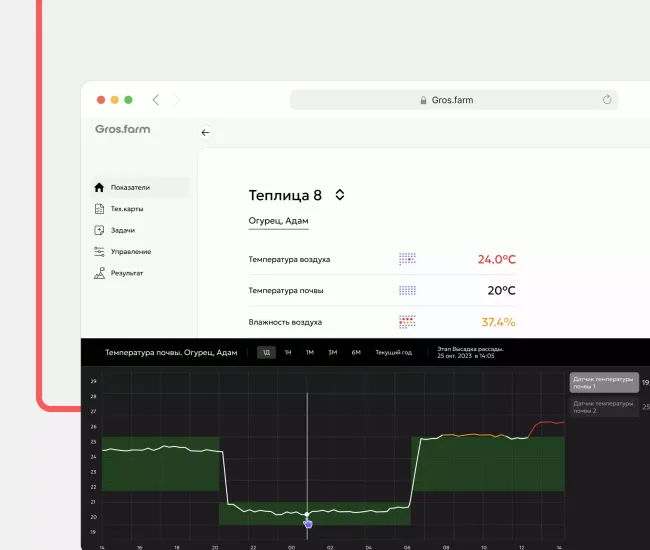Click the Управление sliders icon

[x=99, y=252]
